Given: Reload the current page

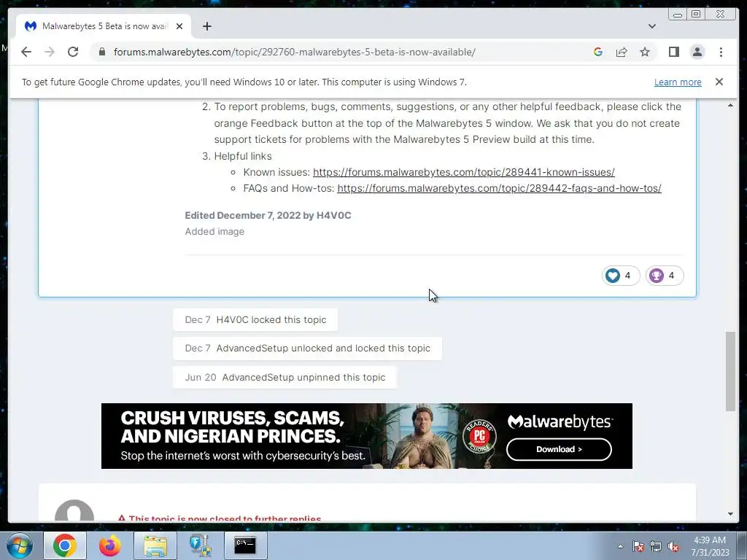Looking at the screenshot, I should click(x=73, y=52).
